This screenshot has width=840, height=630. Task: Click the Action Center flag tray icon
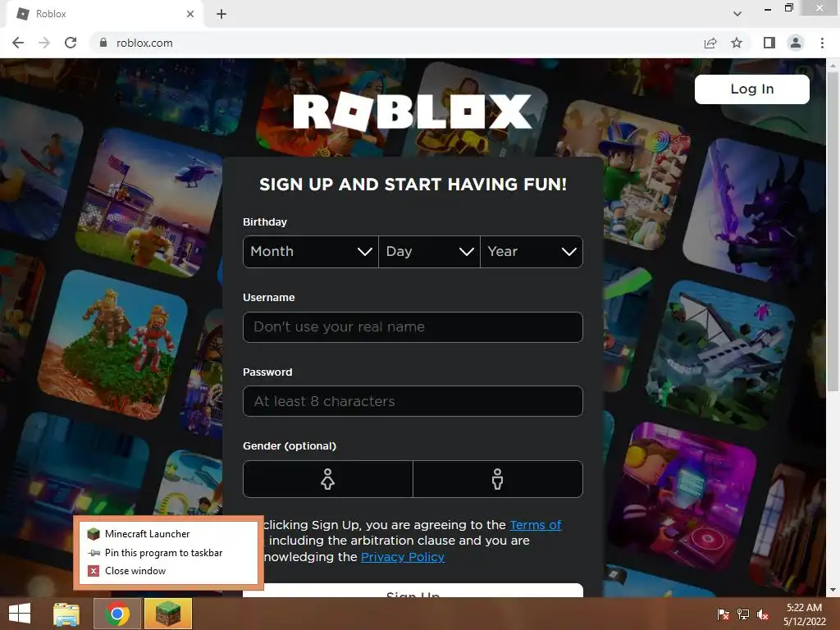723,614
